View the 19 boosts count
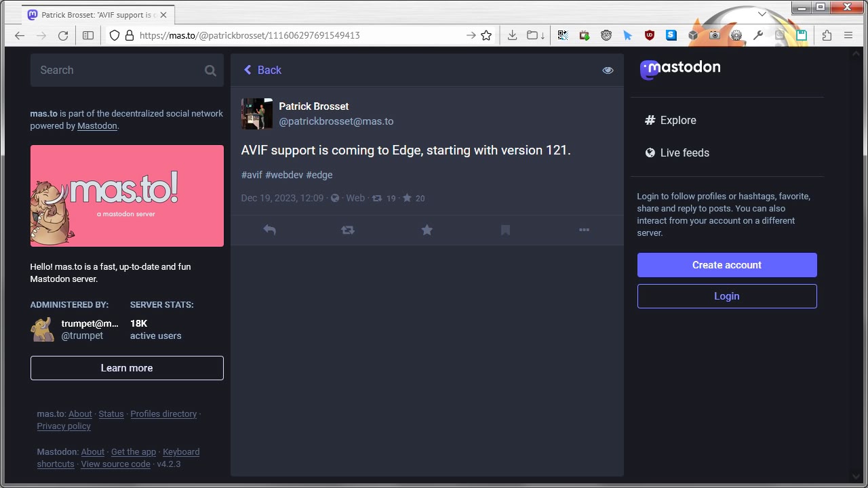868x488 pixels. tap(384, 198)
